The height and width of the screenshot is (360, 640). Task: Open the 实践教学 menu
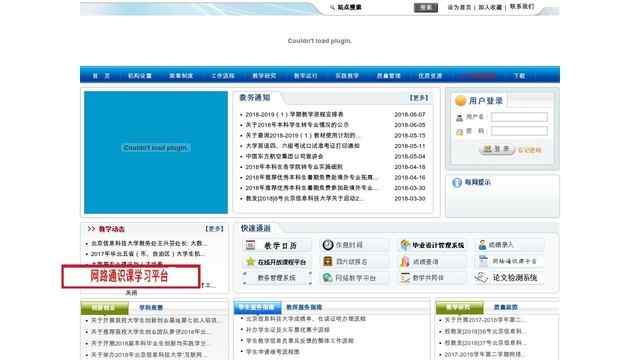pyautogui.click(x=347, y=76)
